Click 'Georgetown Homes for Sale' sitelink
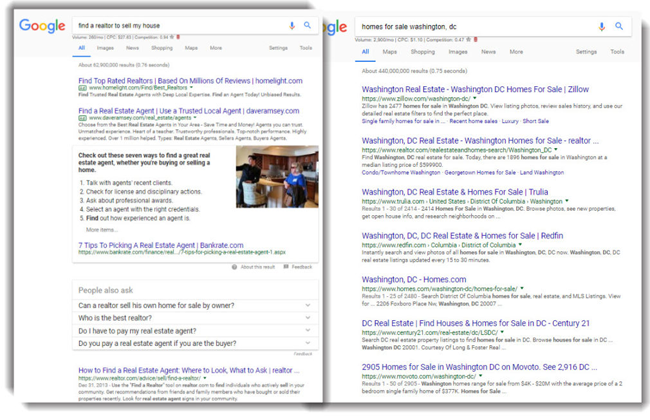 (x=480, y=172)
